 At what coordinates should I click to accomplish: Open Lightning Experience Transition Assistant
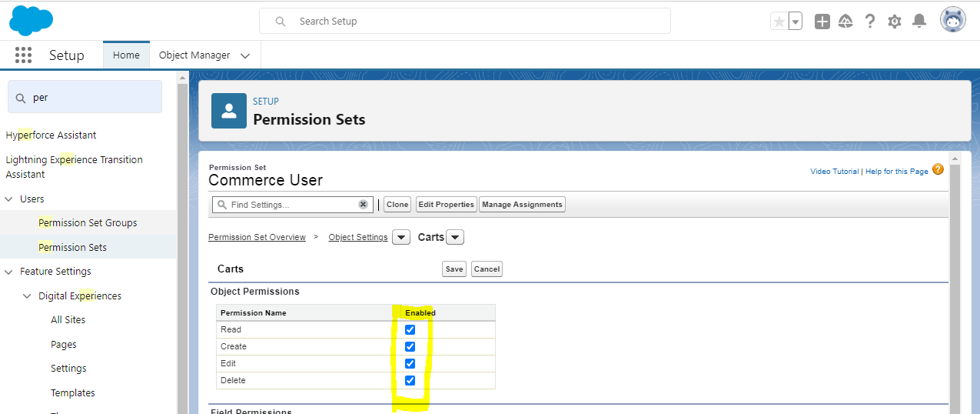tap(74, 167)
